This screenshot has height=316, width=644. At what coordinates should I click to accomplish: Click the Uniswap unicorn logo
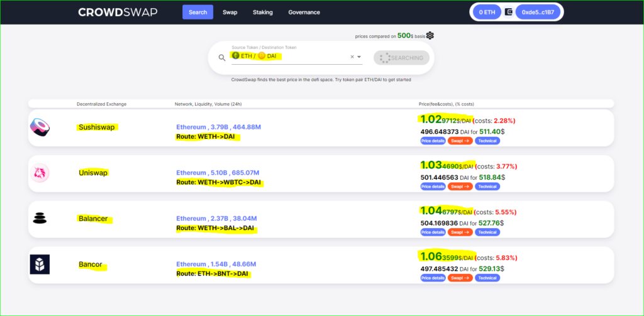point(40,173)
